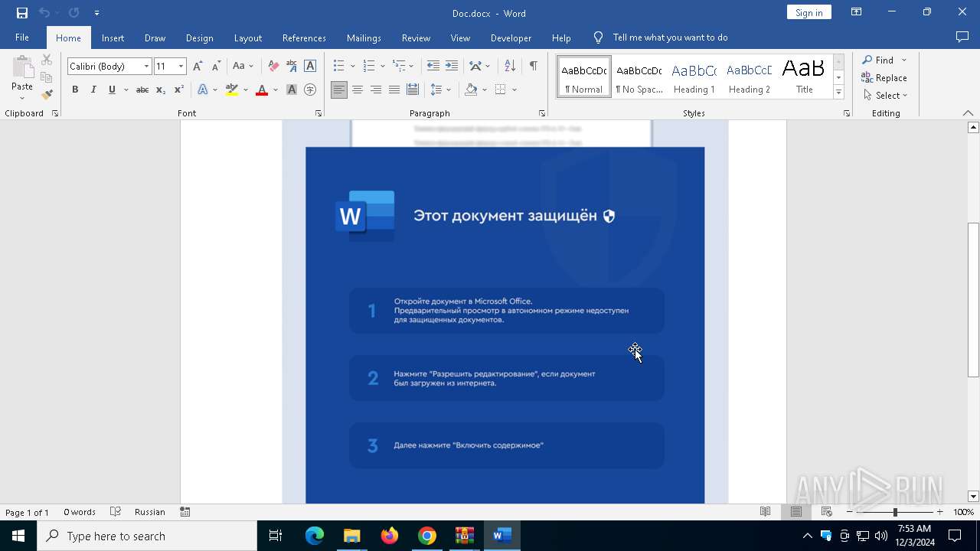Shrink font size with smaller A icon
This screenshot has width=980, height=551.
tap(216, 67)
